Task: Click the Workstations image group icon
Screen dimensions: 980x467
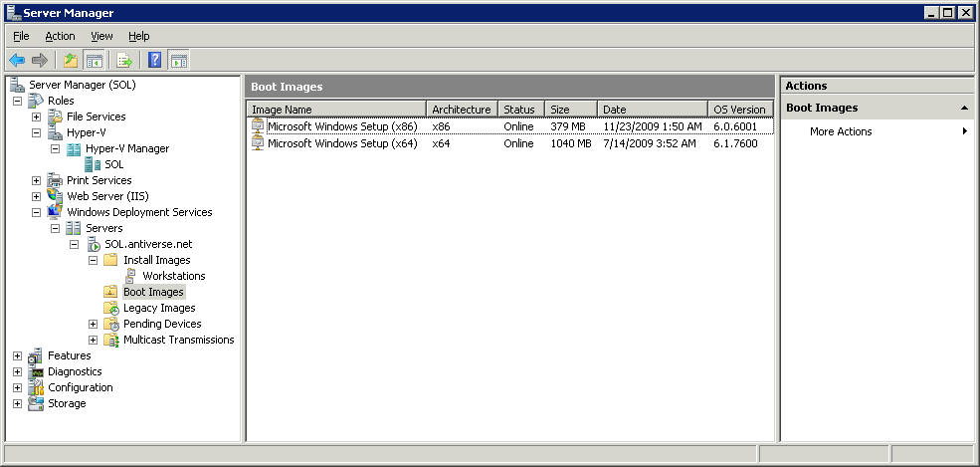Action: click(x=130, y=276)
